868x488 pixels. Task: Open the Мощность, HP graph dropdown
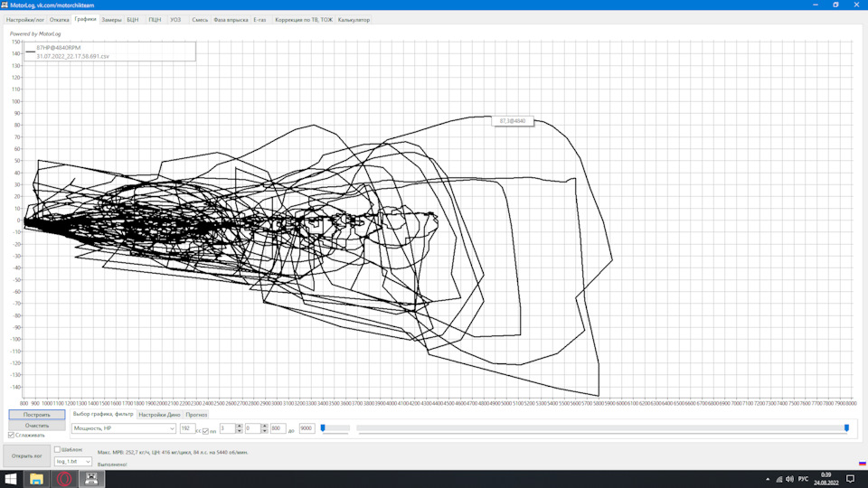tap(124, 428)
